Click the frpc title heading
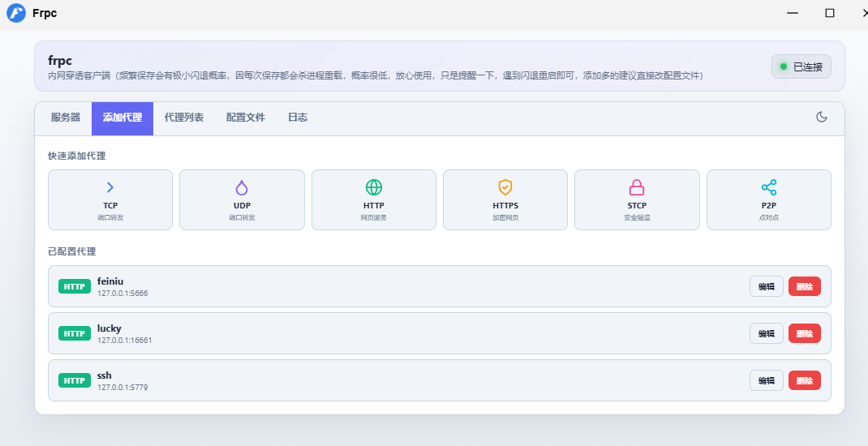 60,61
